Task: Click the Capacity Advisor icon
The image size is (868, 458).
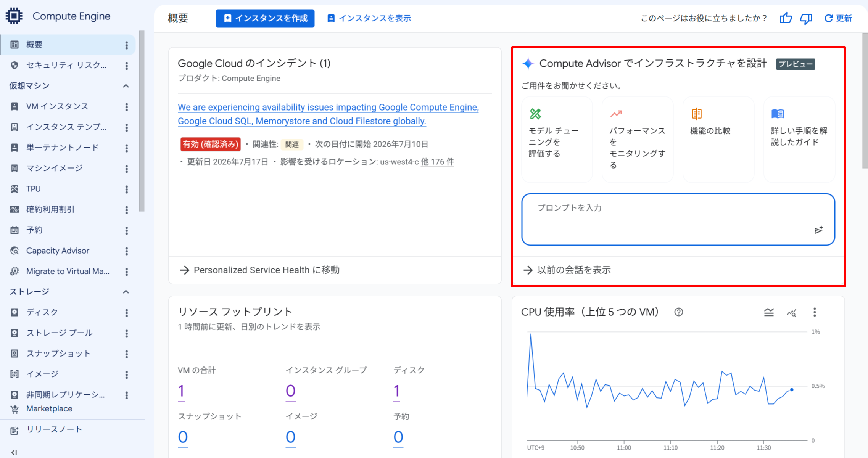Action: pyautogui.click(x=14, y=251)
